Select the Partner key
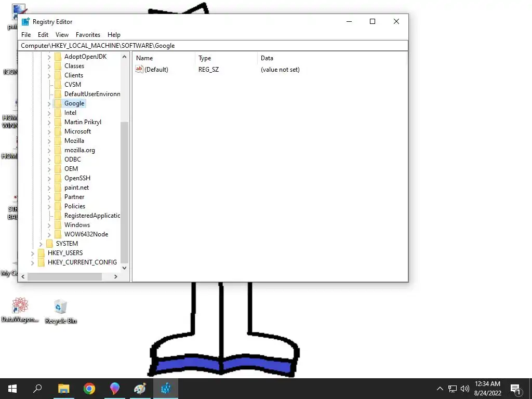 [74, 197]
